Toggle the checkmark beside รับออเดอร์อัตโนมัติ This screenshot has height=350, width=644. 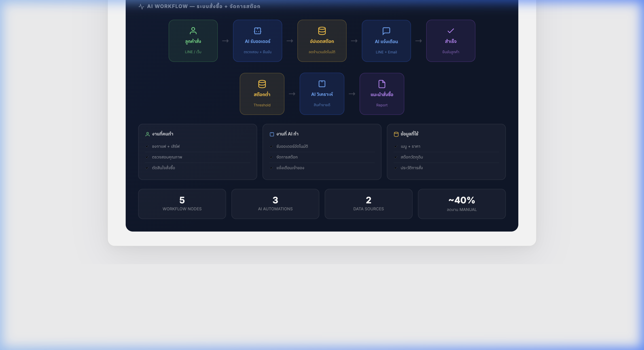[x=271, y=146]
